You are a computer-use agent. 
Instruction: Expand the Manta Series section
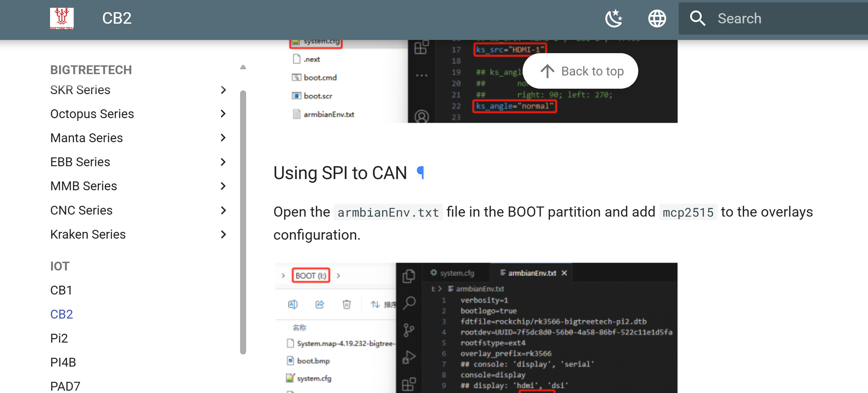223,138
